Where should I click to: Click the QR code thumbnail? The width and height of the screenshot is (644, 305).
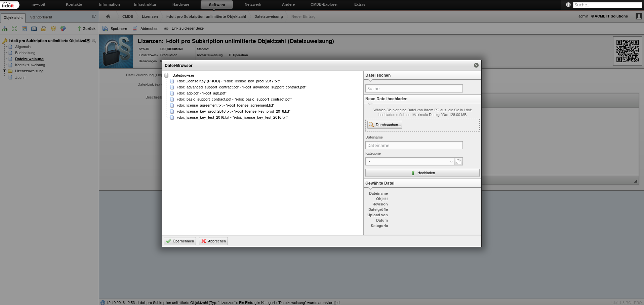tap(628, 51)
